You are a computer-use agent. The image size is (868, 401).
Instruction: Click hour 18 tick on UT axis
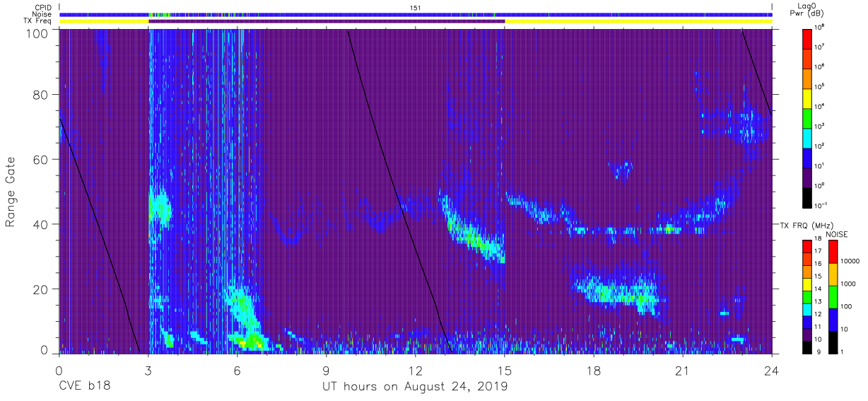tap(594, 370)
